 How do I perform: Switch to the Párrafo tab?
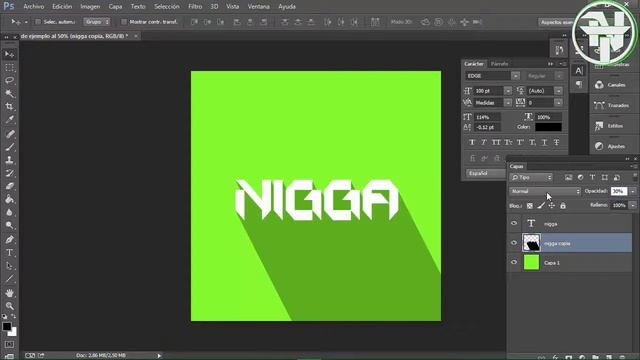[x=500, y=64]
